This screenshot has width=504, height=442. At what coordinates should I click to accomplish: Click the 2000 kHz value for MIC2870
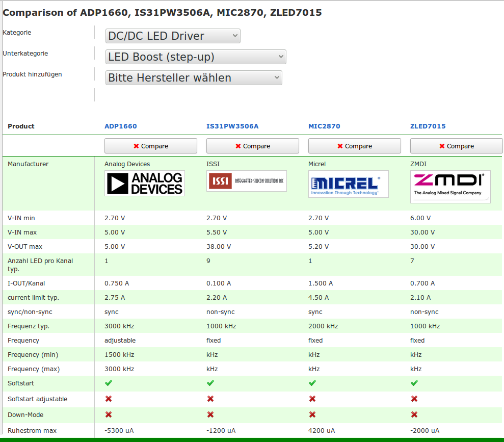323,326
